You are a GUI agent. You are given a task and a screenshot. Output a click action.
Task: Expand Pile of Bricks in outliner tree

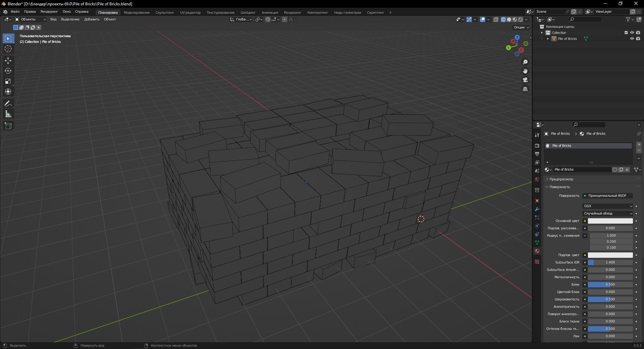pyautogui.click(x=548, y=39)
